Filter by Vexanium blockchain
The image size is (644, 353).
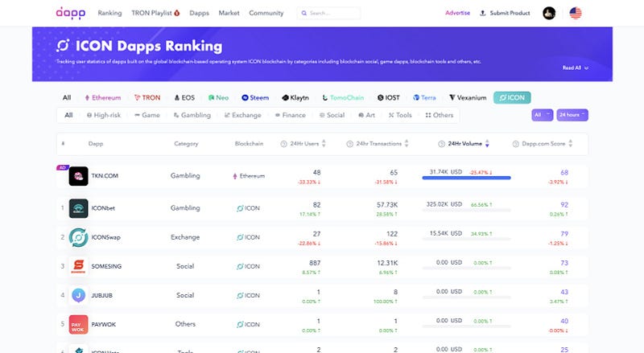[468, 97]
